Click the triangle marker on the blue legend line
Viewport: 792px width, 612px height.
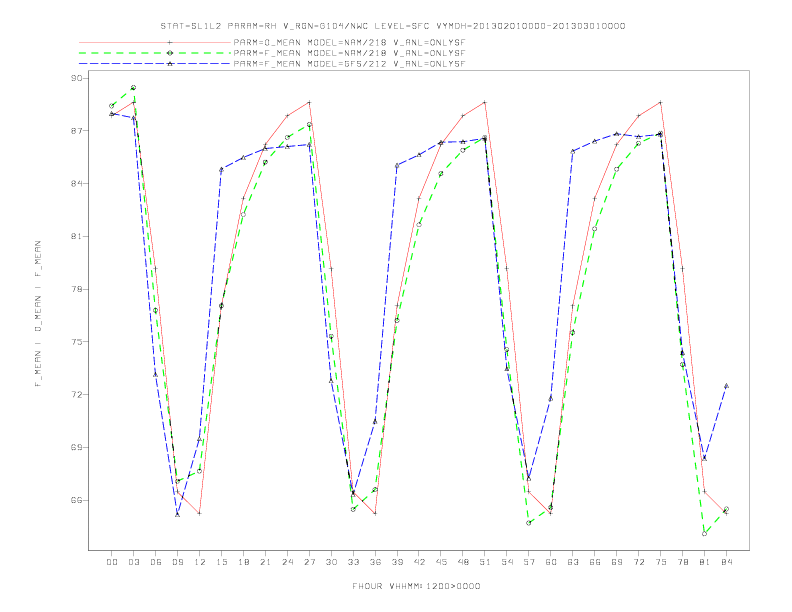[x=170, y=64]
